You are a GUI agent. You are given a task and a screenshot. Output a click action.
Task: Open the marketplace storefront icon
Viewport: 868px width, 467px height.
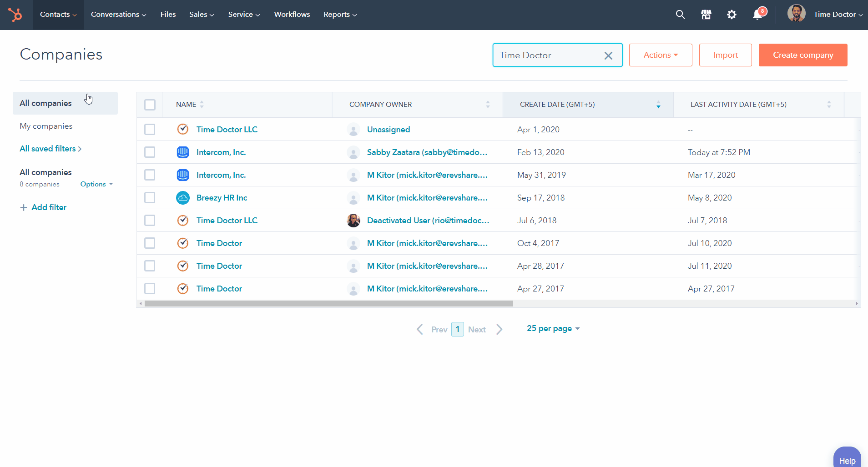[x=706, y=15]
